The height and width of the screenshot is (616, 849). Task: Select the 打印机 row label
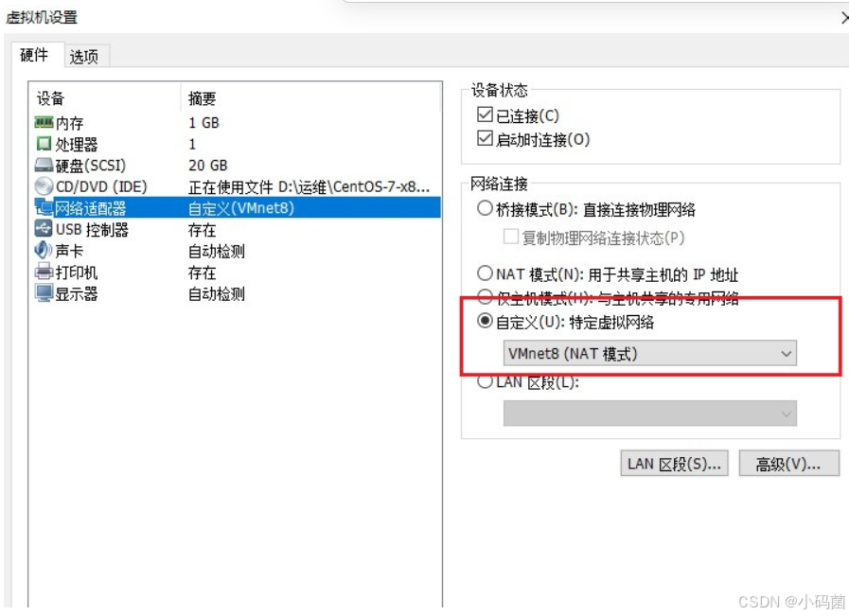pyautogui.click(x=77, y=273)
